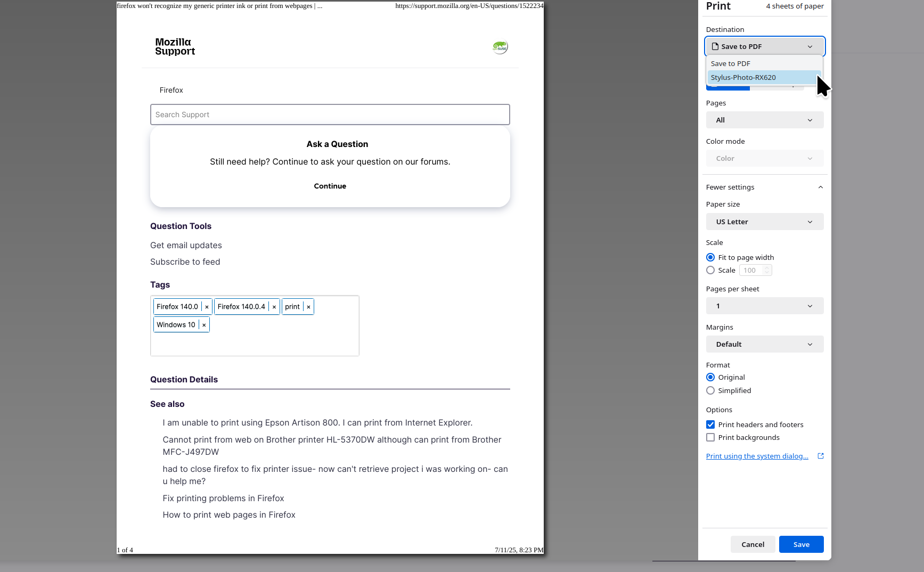Adjust the scale percentage stepper arrows
Viewport: 924px width, 572px height.
(x=767, y=270)
